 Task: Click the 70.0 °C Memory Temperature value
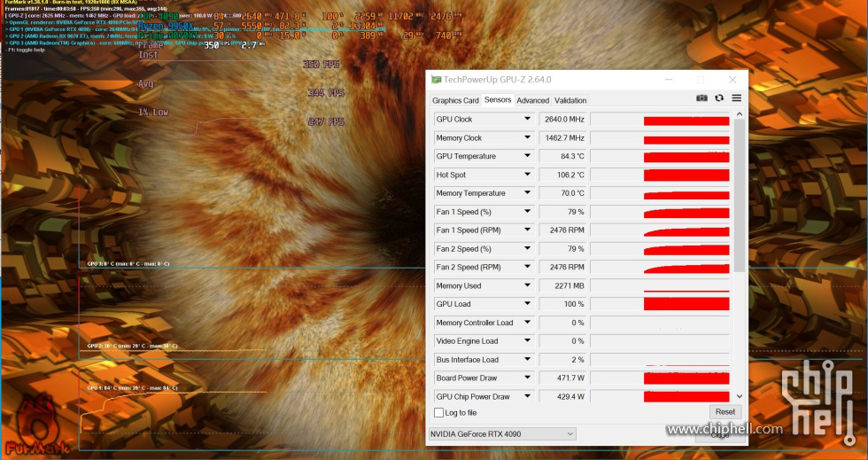pos(563,193)
